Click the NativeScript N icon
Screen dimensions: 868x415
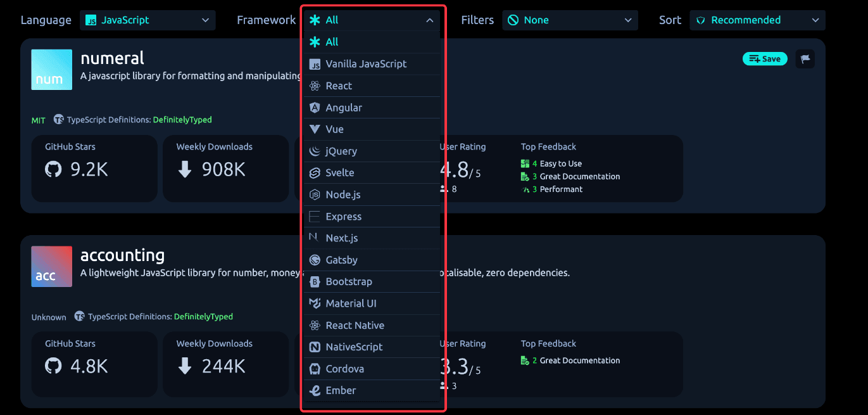pyautogui.click(x=315, y=347)
